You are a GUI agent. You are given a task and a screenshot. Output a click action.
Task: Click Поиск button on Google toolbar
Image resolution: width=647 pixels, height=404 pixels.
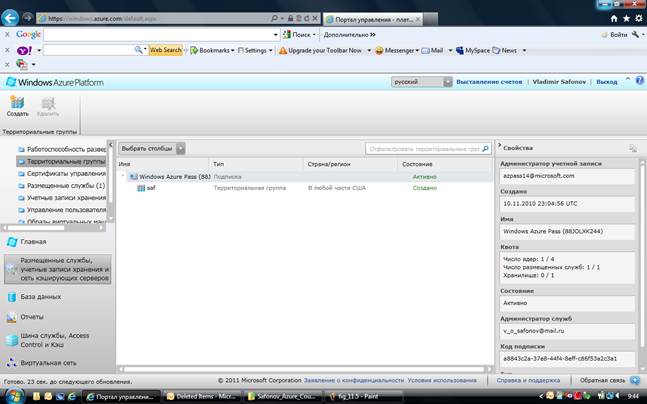point(300,35)
